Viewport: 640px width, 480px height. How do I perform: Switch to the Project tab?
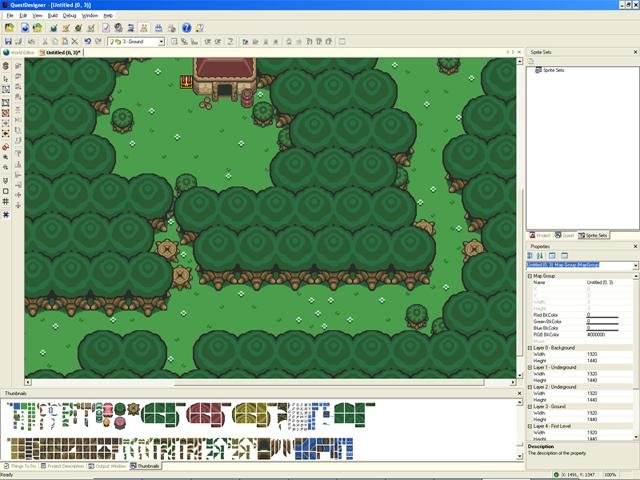pos(541,235)
